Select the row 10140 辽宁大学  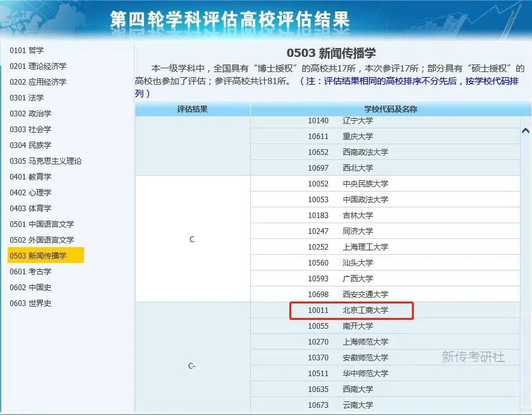385,121
